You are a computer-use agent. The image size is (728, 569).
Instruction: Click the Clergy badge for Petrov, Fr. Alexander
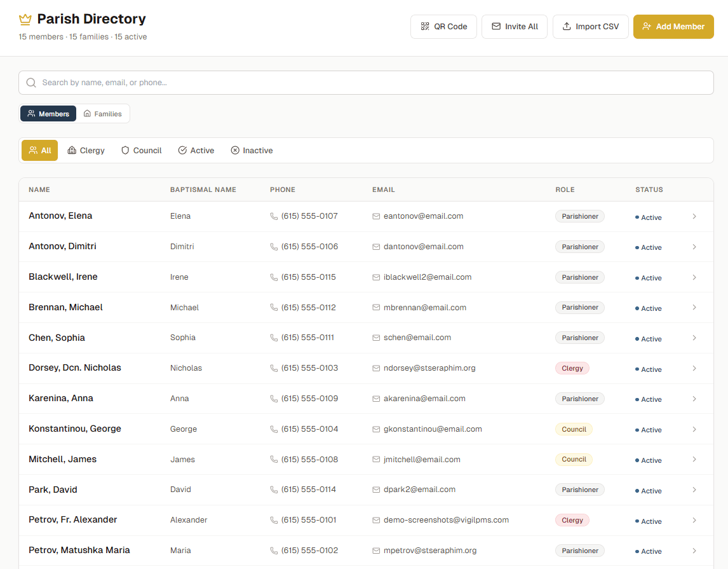[572, 520]
